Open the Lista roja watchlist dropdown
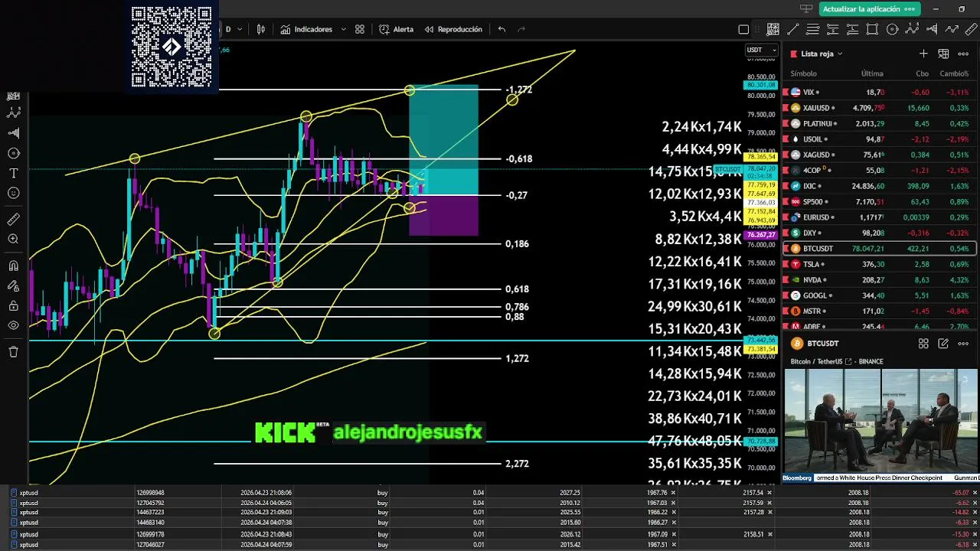The height and width of the screenshot is (551, 980). click(x=821, y=54)
